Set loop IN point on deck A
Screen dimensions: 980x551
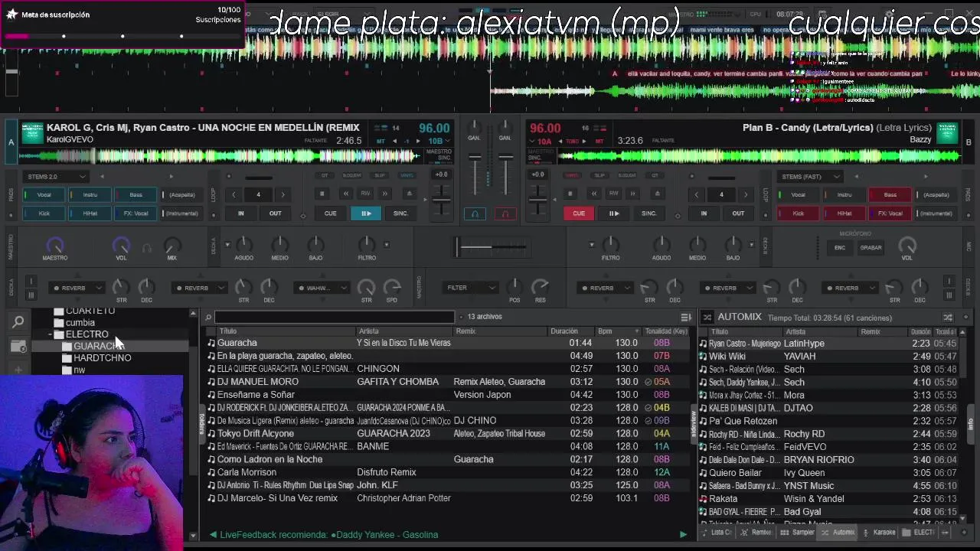pos(240,214)
